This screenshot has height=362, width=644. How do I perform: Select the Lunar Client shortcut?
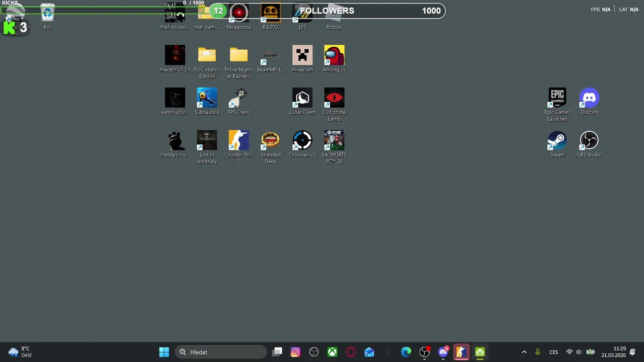point(302,102)
